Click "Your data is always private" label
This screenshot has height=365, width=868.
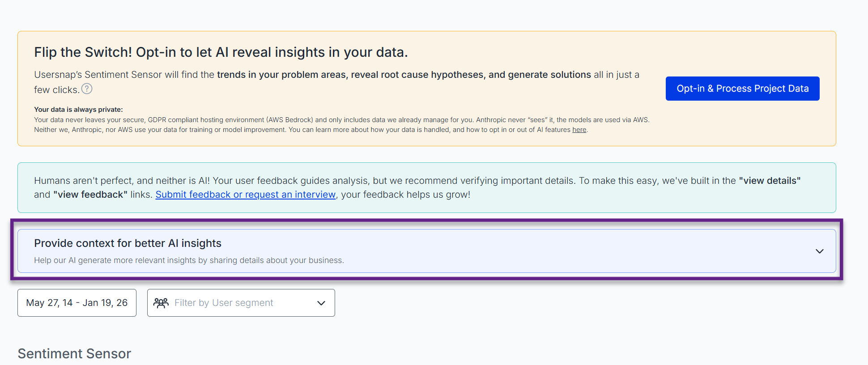pyautogui.click(x=78, y=110)
